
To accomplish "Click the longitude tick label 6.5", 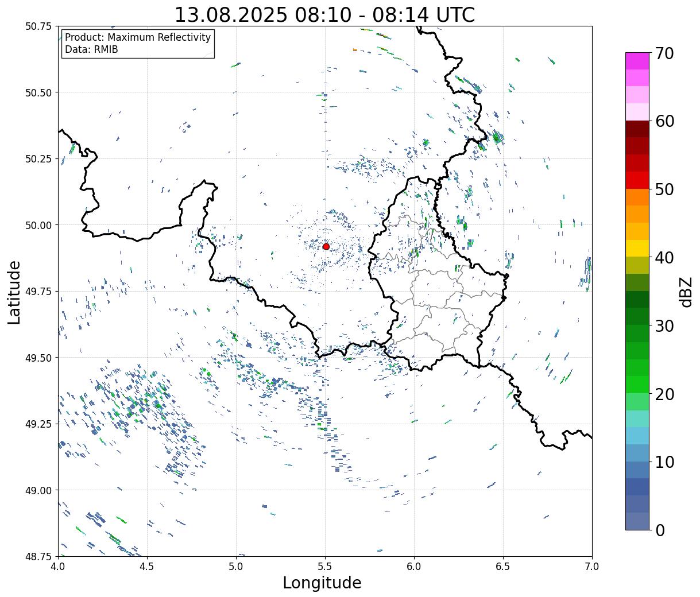I will coord(503,566).
